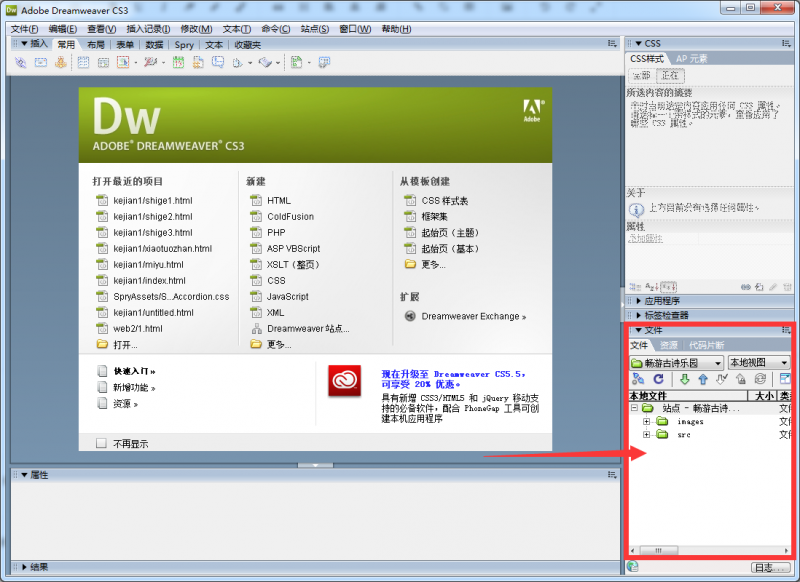The height and width of the screenshot is (582, 800).
Task: Click the New CSS Rule icon
Action: 759,287
